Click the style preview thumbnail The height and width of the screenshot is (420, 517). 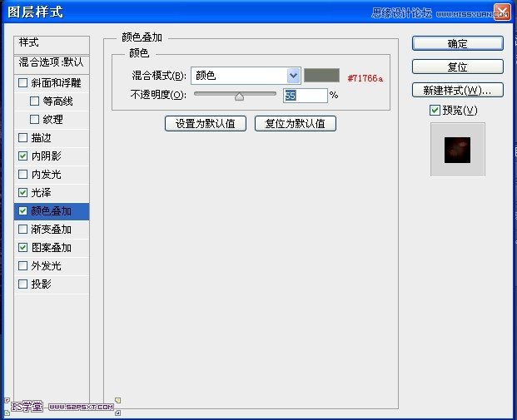(x=457, y=150)
